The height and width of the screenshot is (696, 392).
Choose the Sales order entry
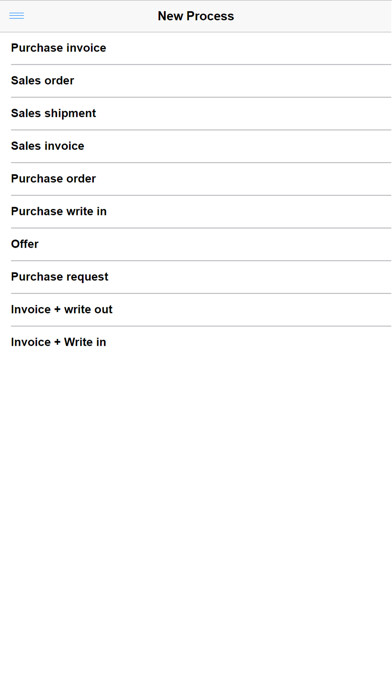click(x=196, y=81)
